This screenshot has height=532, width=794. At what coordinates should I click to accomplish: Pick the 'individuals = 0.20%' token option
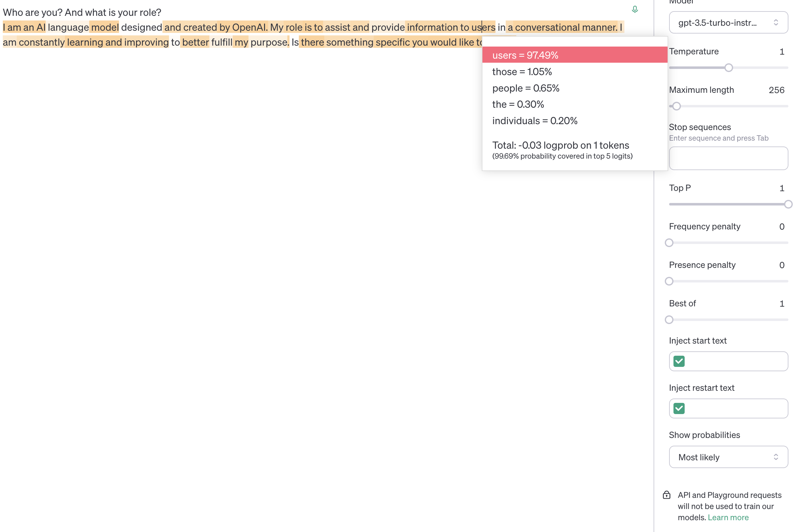(534, 121)
